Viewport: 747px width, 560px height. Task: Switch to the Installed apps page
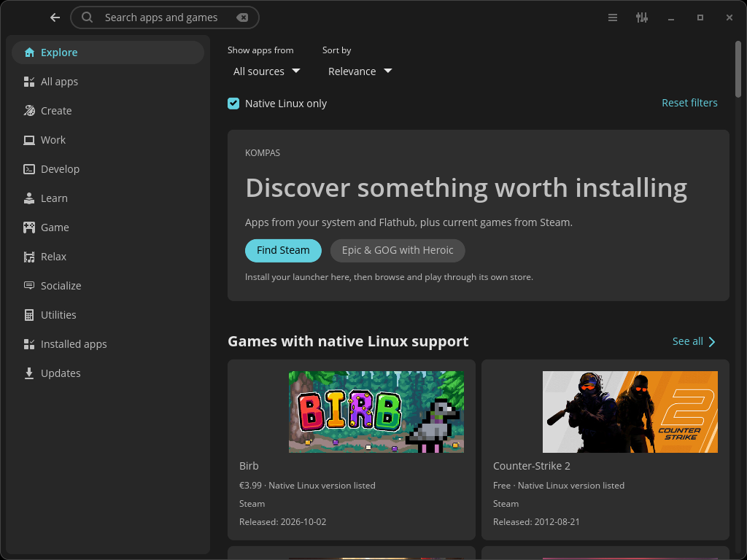108,344
